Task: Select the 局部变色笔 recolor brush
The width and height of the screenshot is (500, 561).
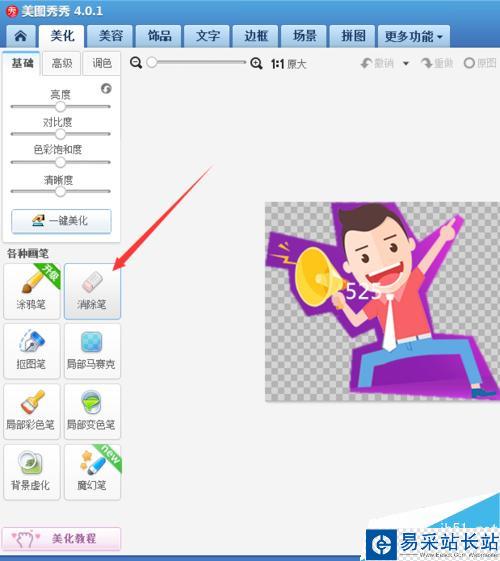Action: pos(92,412)
